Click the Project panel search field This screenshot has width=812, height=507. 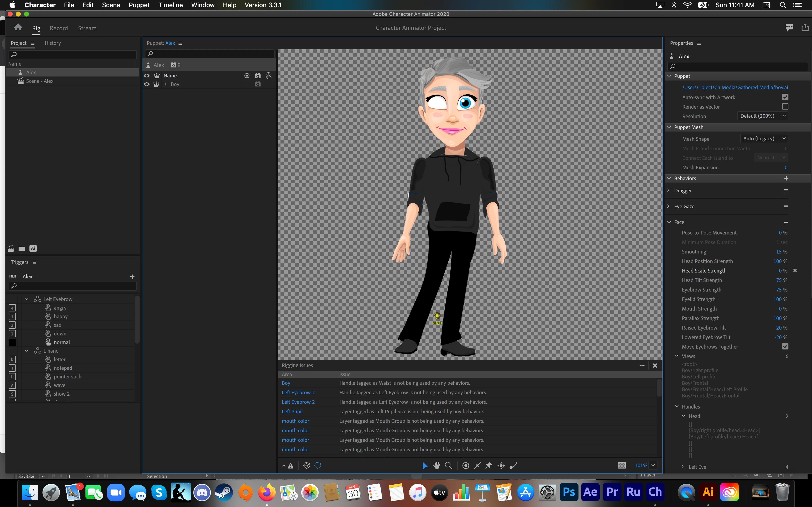tap(73, 54)
